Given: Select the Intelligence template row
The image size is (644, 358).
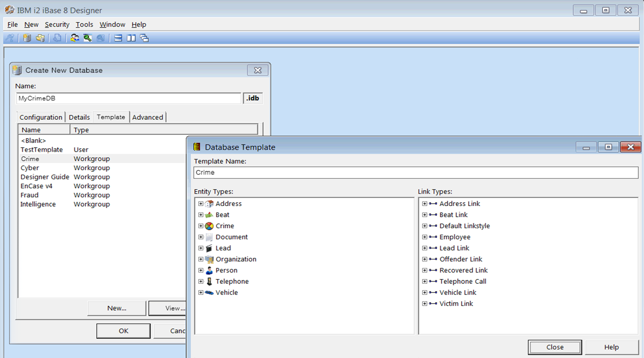Looking at the screenshot, I should click(x=102, y=204).
